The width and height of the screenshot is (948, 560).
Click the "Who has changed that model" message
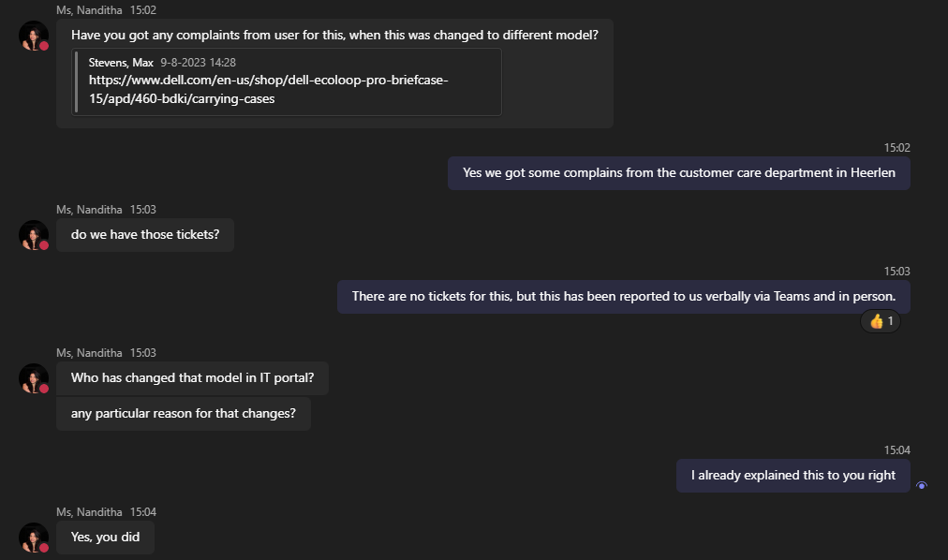pyautogui.click(x=192, y=377)
